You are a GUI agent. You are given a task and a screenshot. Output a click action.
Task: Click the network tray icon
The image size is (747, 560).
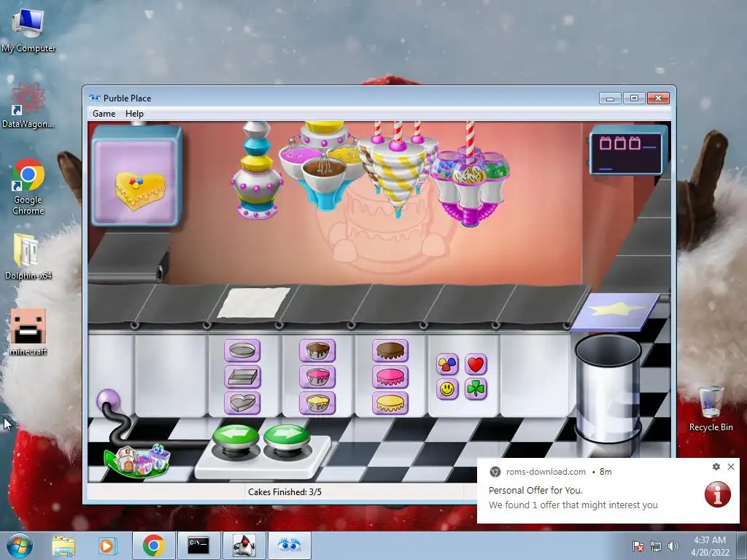pyautogui.click(x=656, y=546)
